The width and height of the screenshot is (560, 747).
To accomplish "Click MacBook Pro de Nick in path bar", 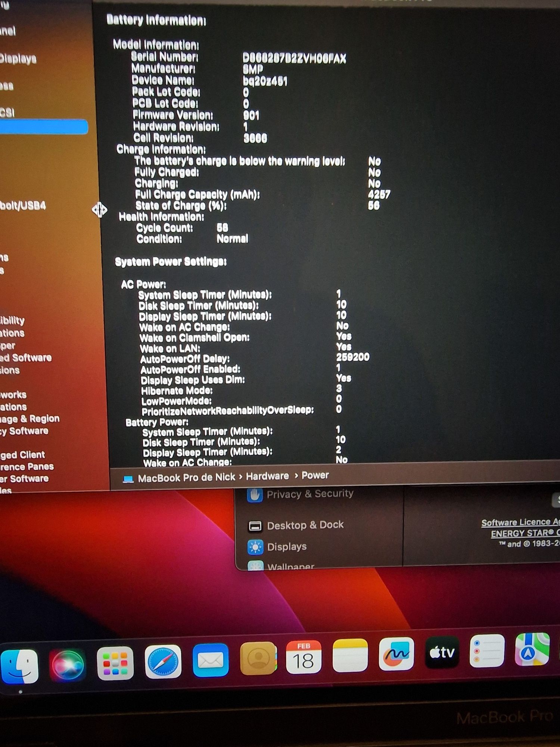I will point(186,478).
